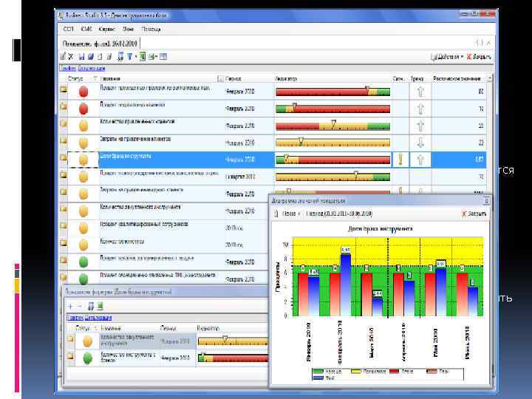Open the Действия dropdown menu
The image size is (532, 399).
click(x=448, y=57)
